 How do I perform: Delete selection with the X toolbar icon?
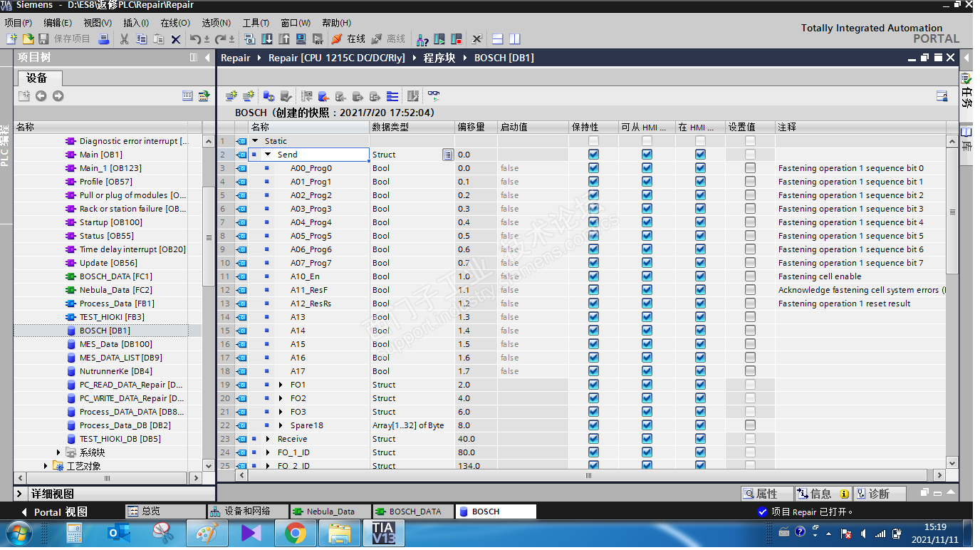coord(176,38)
